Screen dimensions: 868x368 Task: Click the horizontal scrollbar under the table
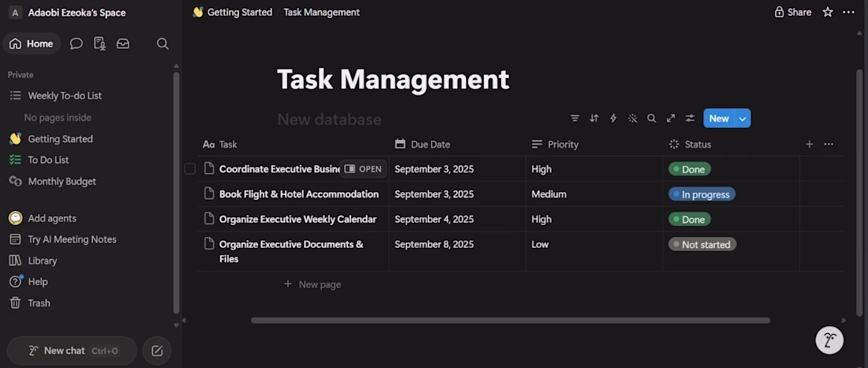point(511,321)
